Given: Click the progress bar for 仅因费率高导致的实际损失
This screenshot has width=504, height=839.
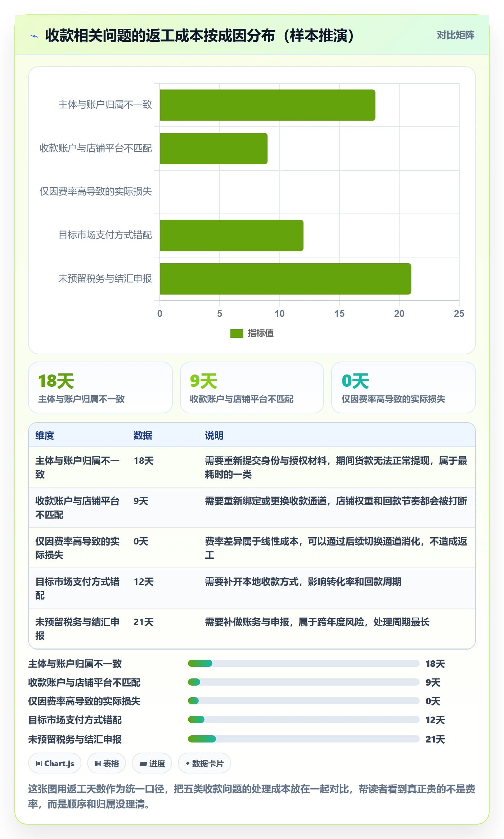Looking at the screenshot, I should [x=303, y=701].
